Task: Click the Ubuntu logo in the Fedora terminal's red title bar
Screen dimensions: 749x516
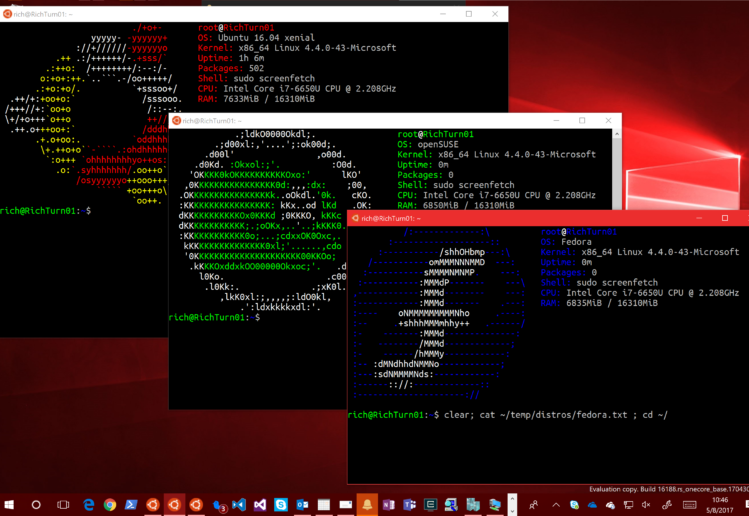Action: pos(355,218)
